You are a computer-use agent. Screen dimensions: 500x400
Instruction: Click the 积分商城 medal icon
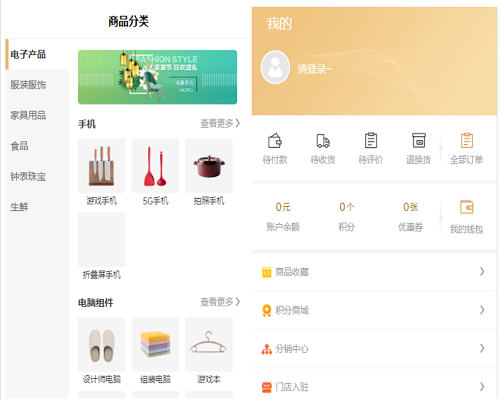click(x=267, y=311)
